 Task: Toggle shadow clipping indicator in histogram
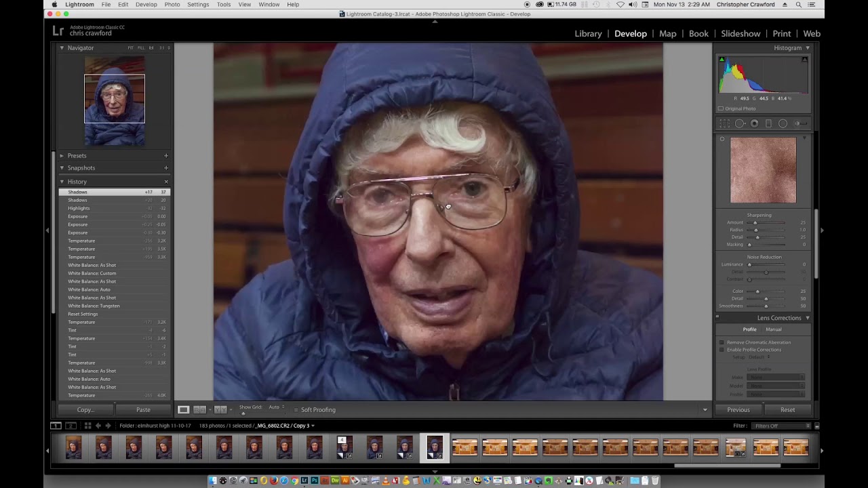point(722,60)
